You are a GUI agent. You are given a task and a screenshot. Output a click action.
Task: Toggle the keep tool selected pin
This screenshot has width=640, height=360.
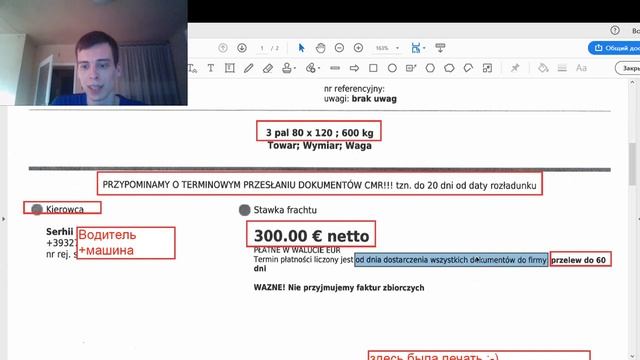[x=515, y=68]
